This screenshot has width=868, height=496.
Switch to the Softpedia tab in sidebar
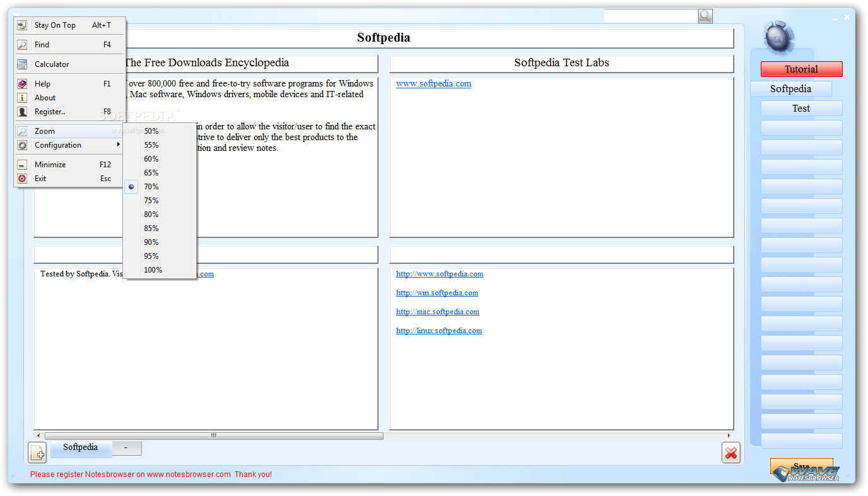click(x=791, y=89)
